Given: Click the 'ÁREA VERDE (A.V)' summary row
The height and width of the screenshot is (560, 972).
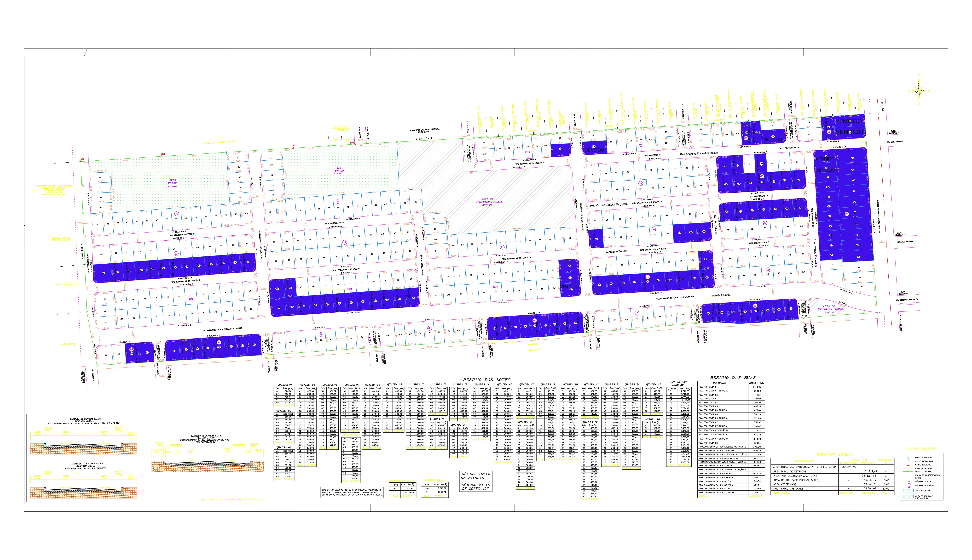Looking at the screenshot, I should [833, 484].
